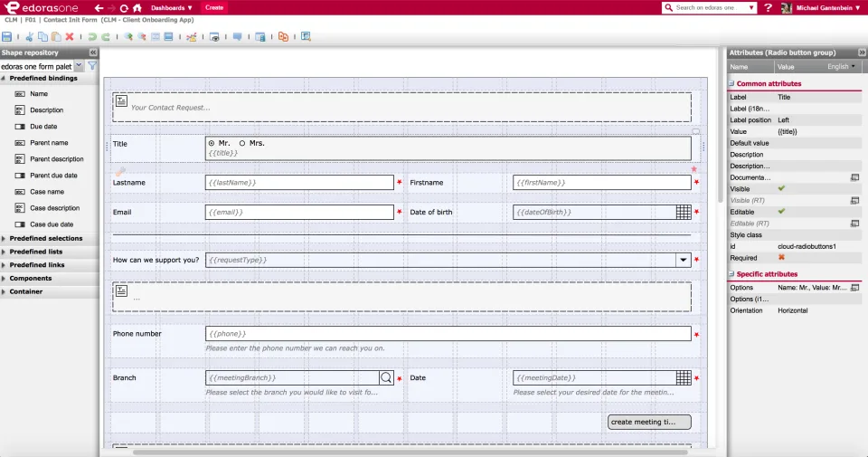Toggle the Visible green checkmark
The image size is (868, 457).
click(x=781, y=188)
